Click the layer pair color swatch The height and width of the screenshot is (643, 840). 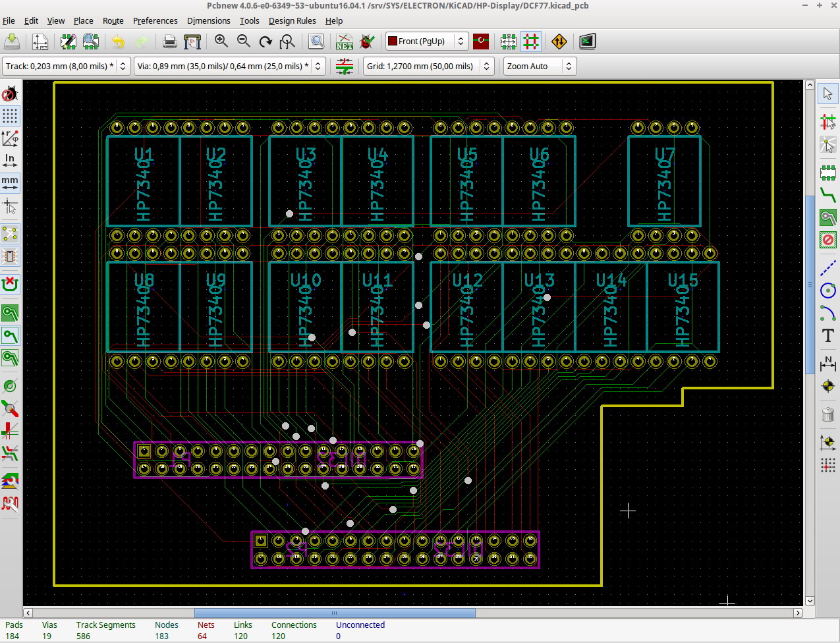click(481, 42)
